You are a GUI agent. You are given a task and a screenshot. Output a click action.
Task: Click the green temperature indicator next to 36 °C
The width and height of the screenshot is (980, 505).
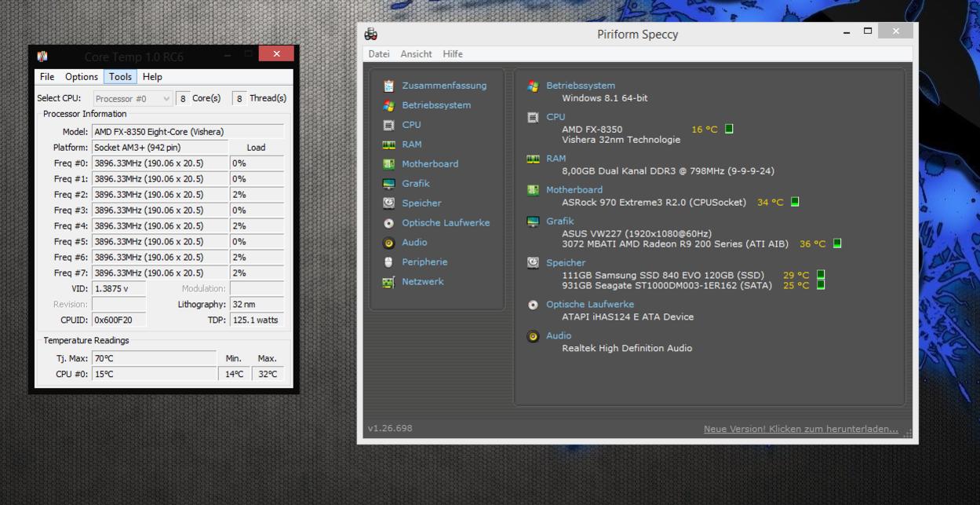[x=837, y=243]
